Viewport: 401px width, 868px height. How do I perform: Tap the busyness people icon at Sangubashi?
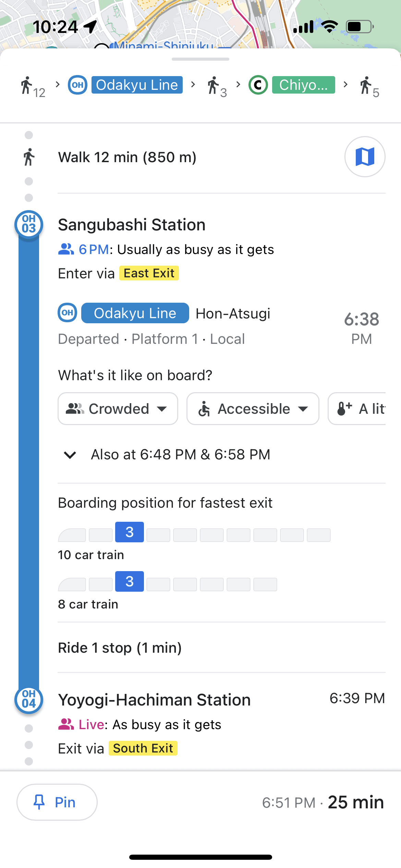(66, 249)
